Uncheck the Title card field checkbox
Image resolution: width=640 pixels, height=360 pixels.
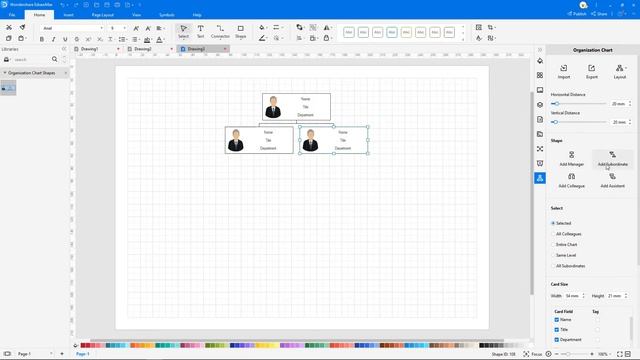[556, 329]
